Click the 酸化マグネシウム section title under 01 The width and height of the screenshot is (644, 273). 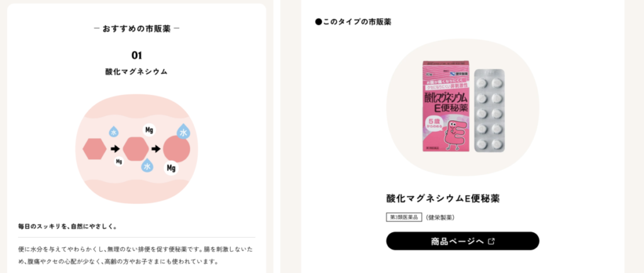point(136,72)
